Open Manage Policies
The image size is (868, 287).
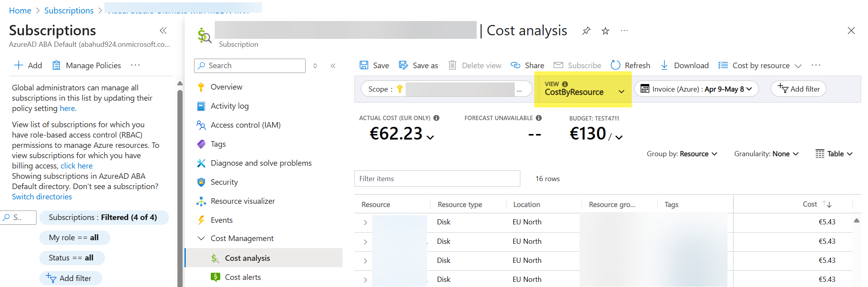[x=87, y=65]
